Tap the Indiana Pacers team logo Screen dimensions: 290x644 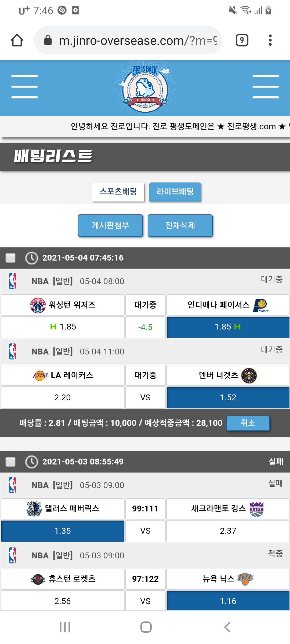260,306
